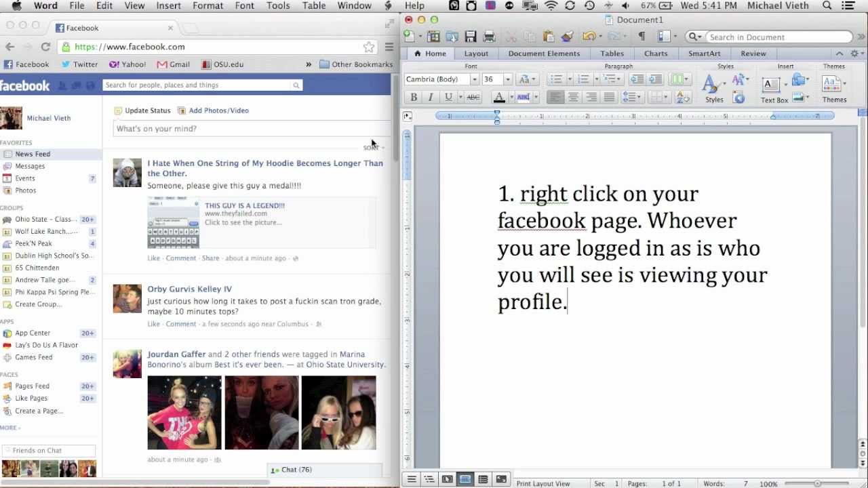Center text alignment in Word
This screenshot has width=868, height=488.
(x=573, y=97)
